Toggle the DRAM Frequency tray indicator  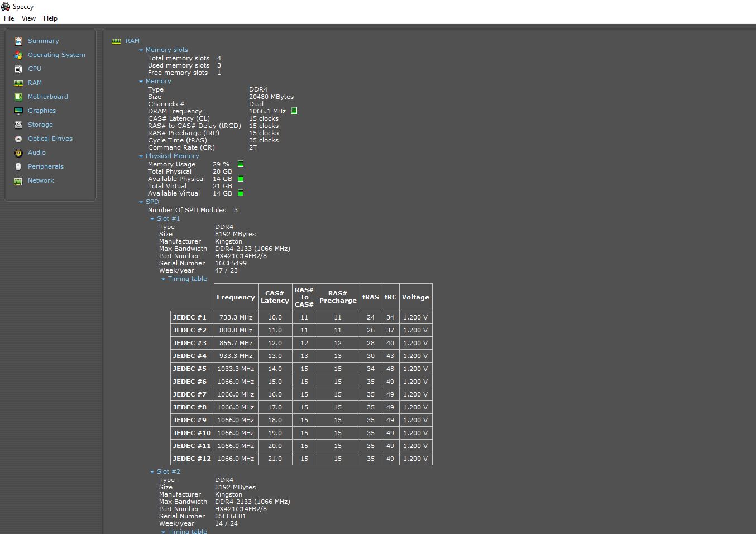point(294,111)
